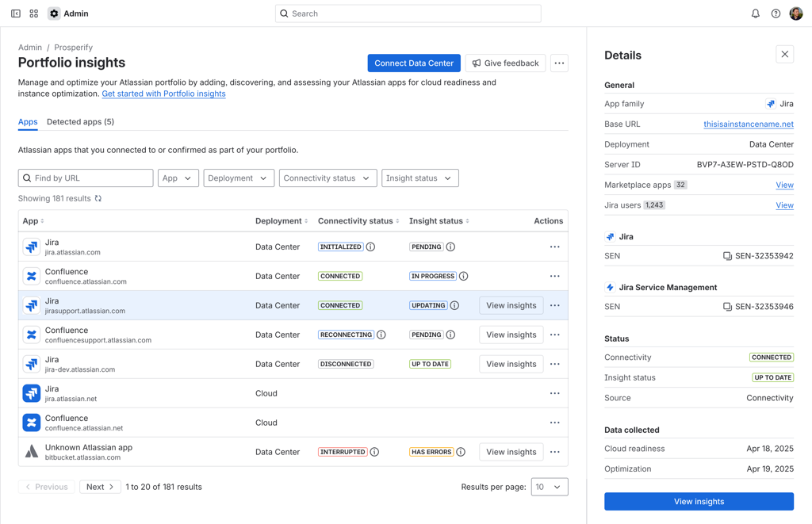
Task: View insights for jirasupport.atlassian.com row
Action: [511, 305]
